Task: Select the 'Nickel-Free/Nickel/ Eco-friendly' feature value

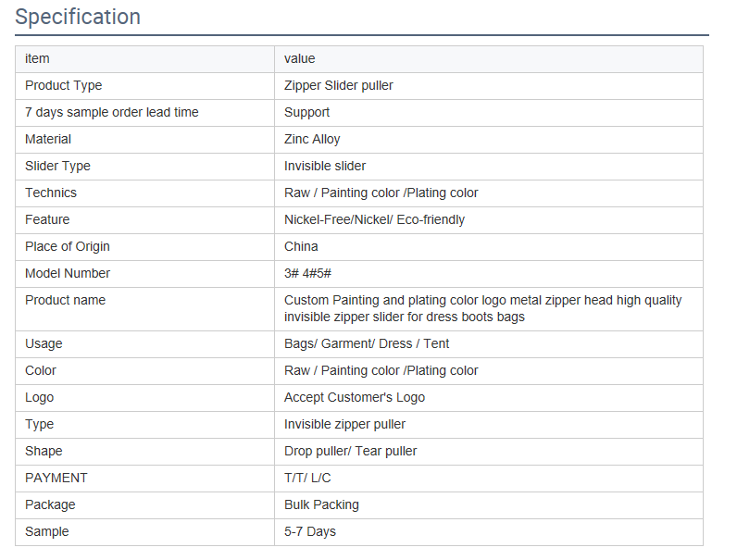Action: click(374, 219)
